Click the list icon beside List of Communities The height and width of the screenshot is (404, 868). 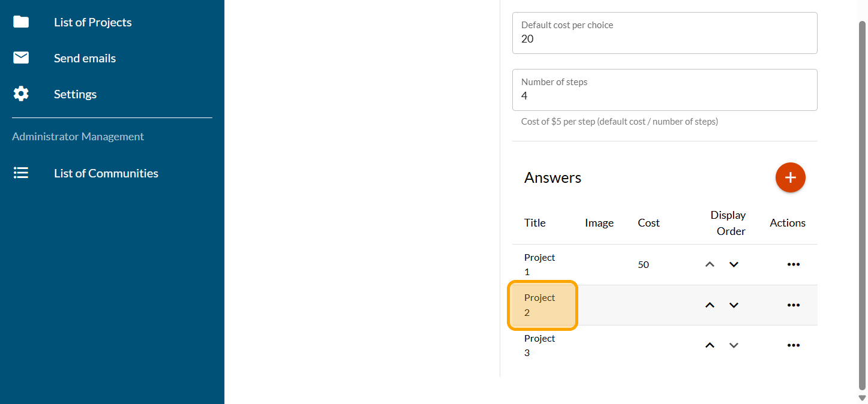21,173
